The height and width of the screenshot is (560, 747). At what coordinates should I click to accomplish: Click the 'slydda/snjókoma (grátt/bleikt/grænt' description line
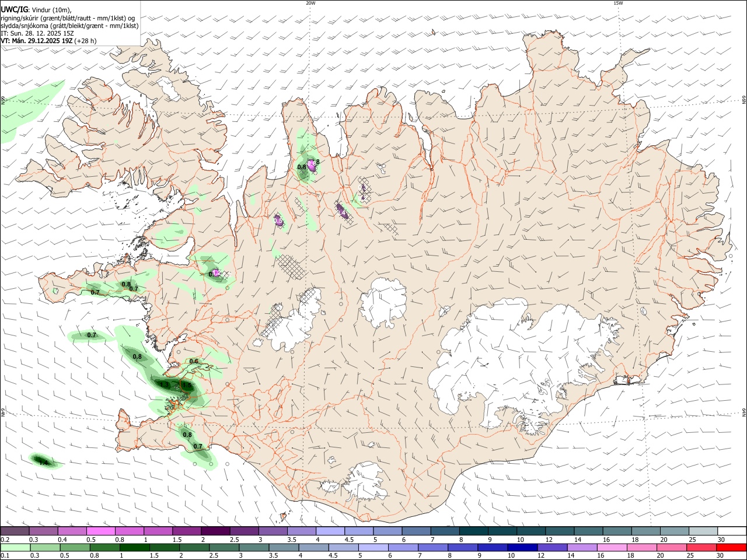point(69,26)
